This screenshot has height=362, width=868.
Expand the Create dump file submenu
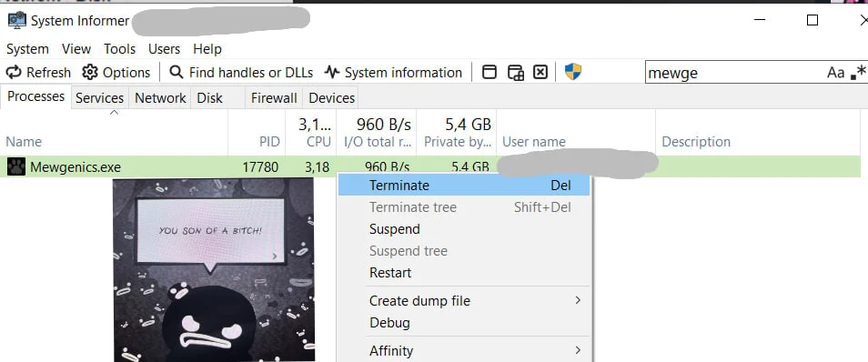(463, 300)
